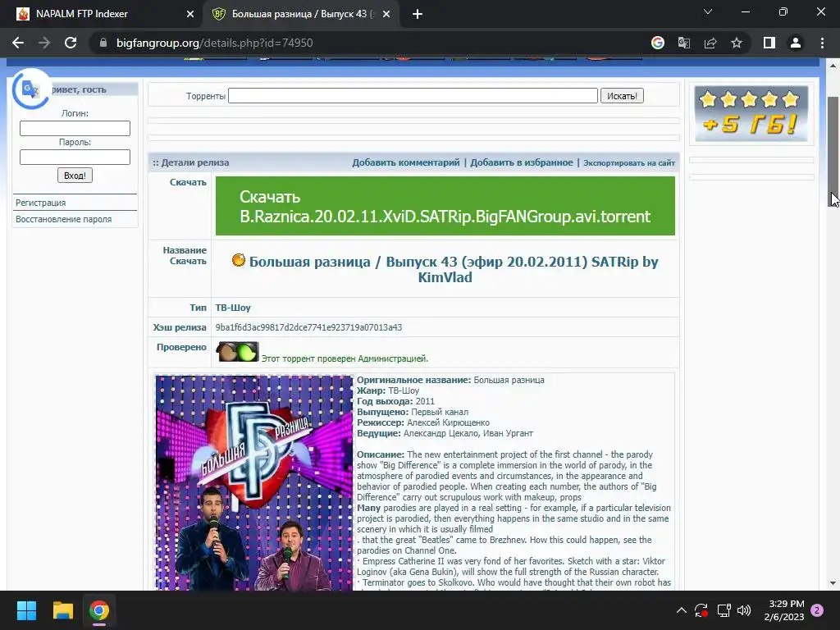Share this page icon
840x630 pixels.
[710, 43]
